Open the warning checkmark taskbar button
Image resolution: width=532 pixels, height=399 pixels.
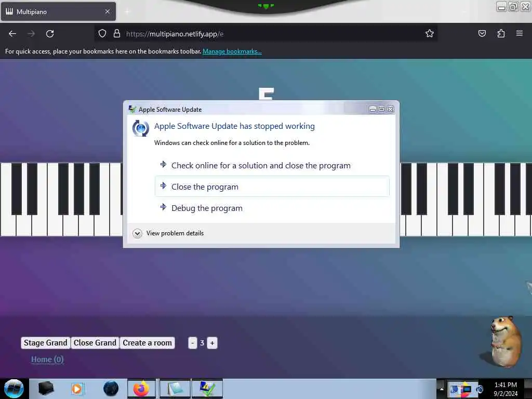(x=207, y=389)
